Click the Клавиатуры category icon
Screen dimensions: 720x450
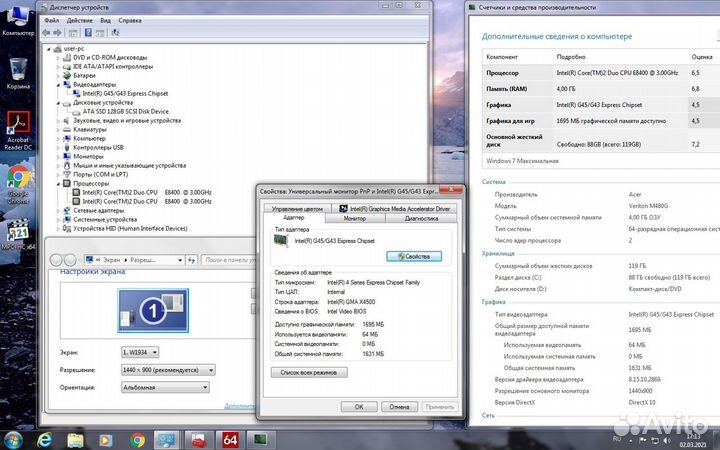click(67, 129)
